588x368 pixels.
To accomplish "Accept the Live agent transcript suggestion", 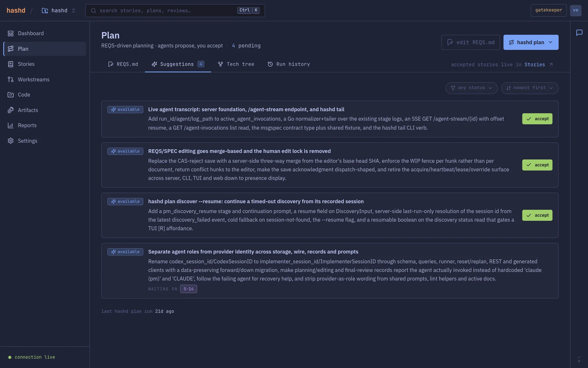I will (x=537, y=119).
